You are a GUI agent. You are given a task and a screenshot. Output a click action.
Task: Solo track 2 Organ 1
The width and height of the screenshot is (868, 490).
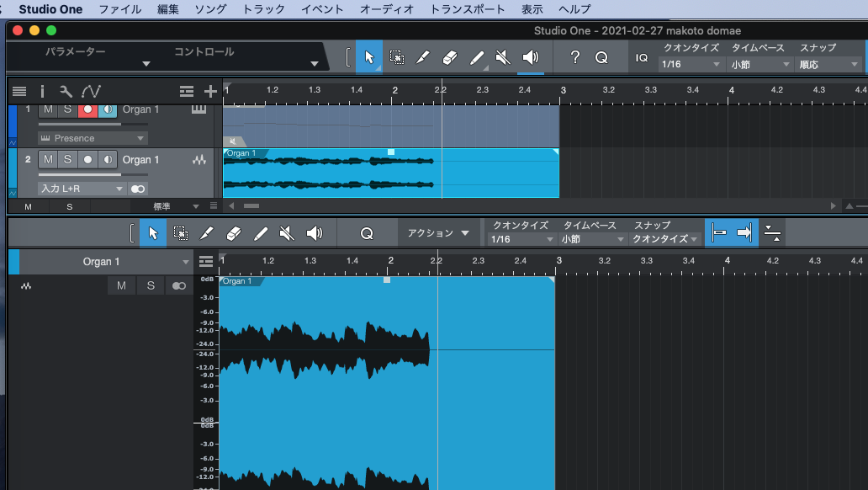(67, 160)
